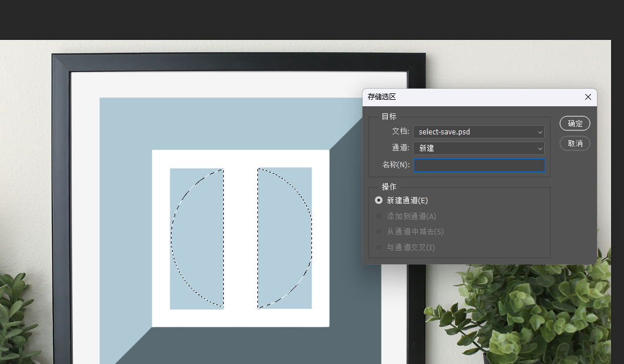This screenshot has width=624, height=364.
Task: Focus the 名称(N) text field
Action: (x=479, y=165)
